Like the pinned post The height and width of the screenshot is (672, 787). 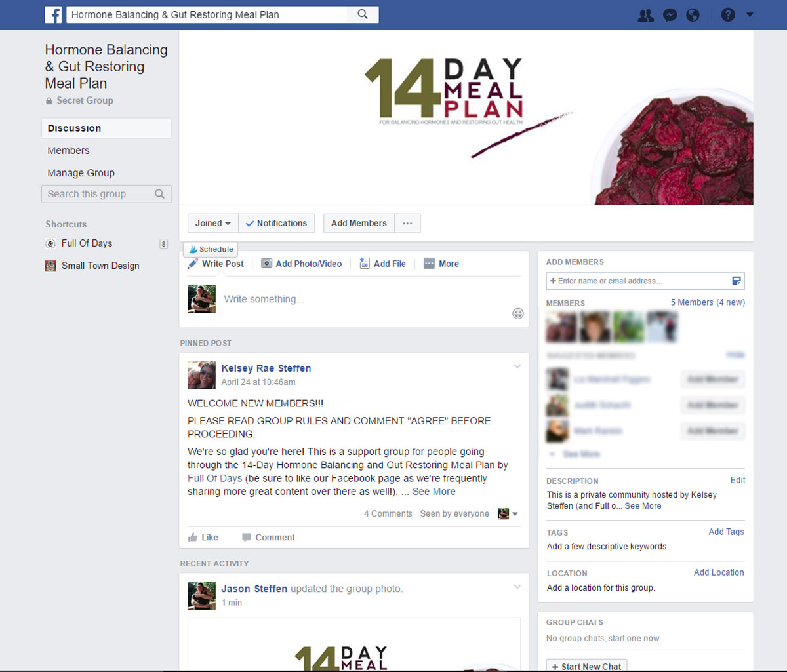pos(203,537)
